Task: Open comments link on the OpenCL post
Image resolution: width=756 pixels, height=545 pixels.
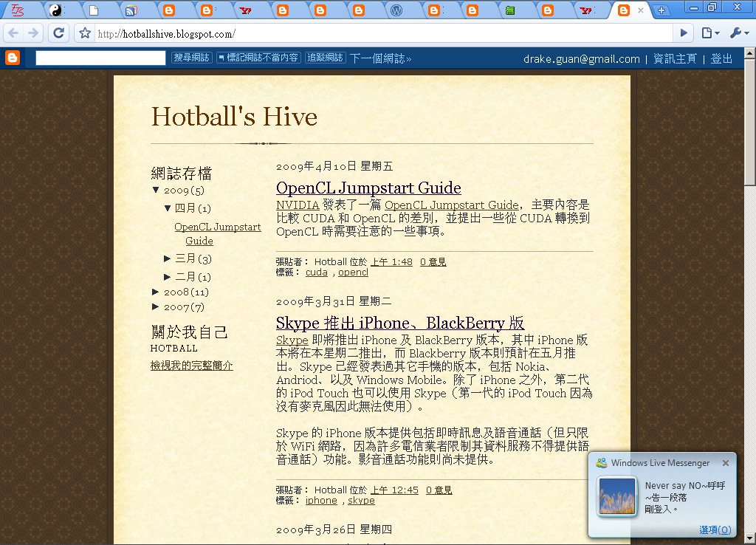Action: coord(433,262)
